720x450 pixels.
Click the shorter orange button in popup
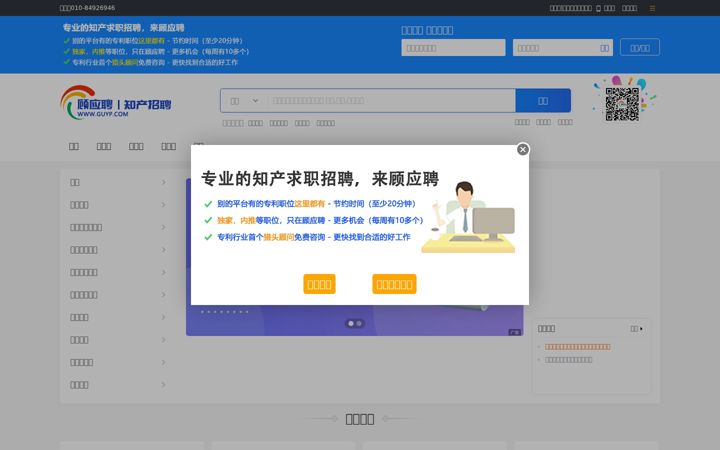[319, 284]
